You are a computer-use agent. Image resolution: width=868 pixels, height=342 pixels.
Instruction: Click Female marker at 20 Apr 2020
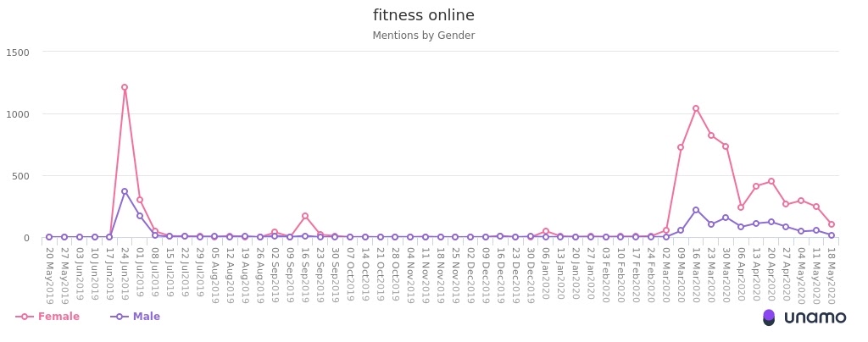771,181
